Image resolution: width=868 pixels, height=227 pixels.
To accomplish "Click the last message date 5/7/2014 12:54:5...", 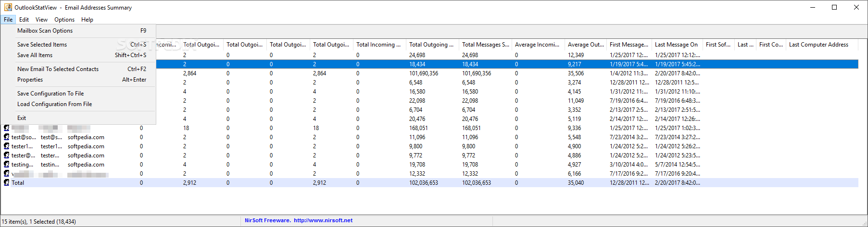I will tap(678, 165).
